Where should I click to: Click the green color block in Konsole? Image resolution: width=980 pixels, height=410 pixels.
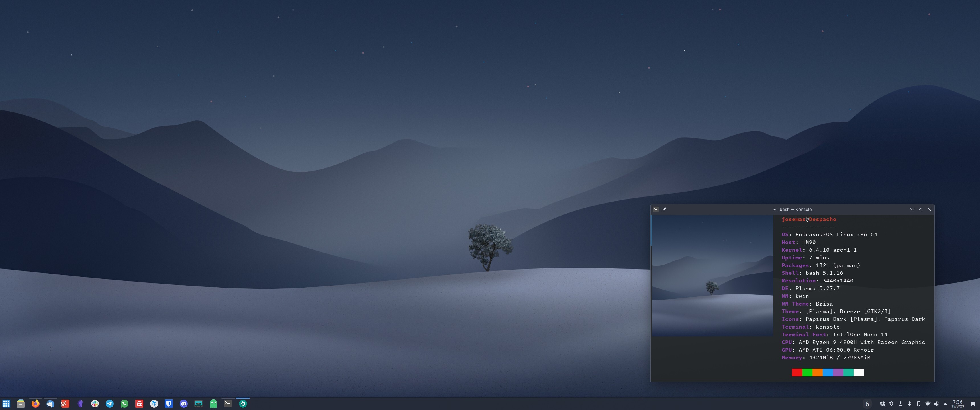click(807, 372)
